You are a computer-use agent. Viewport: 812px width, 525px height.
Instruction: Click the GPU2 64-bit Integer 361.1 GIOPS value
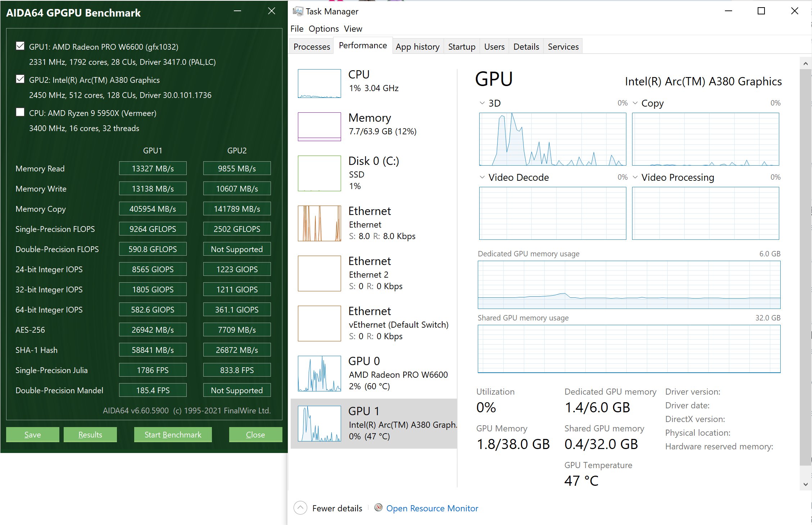point(237,309)
